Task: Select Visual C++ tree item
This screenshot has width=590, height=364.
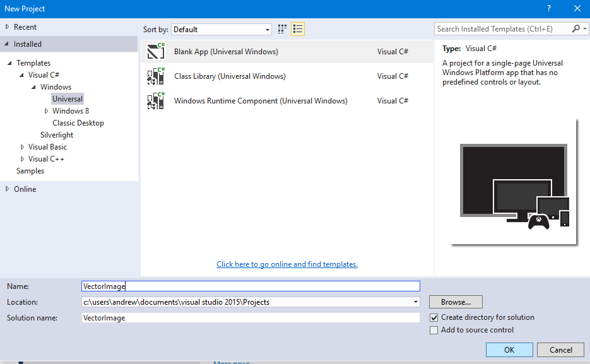Action: (x=46, y=159)
